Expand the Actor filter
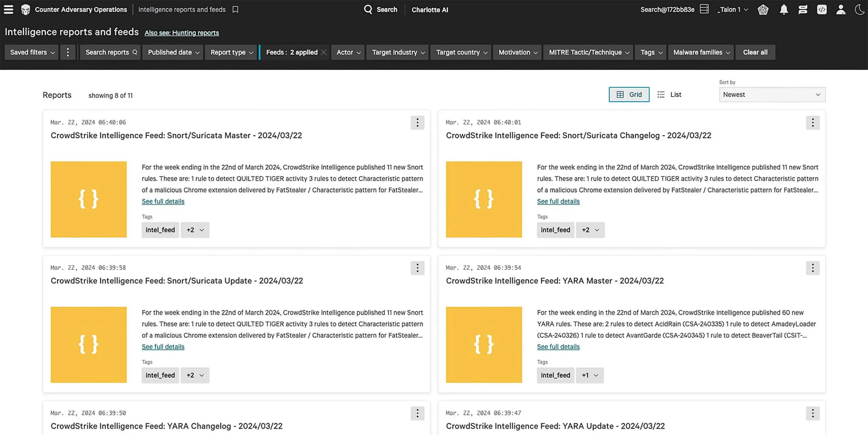 pos(348,52)
